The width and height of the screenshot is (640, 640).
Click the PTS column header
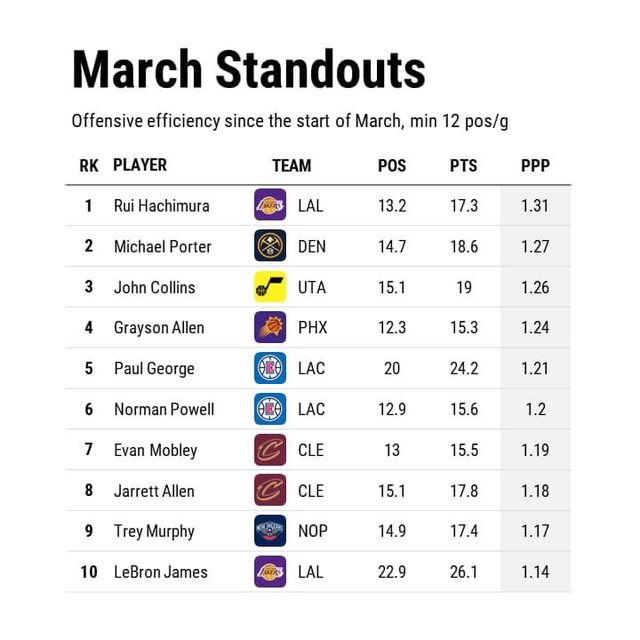click(463, 166)
